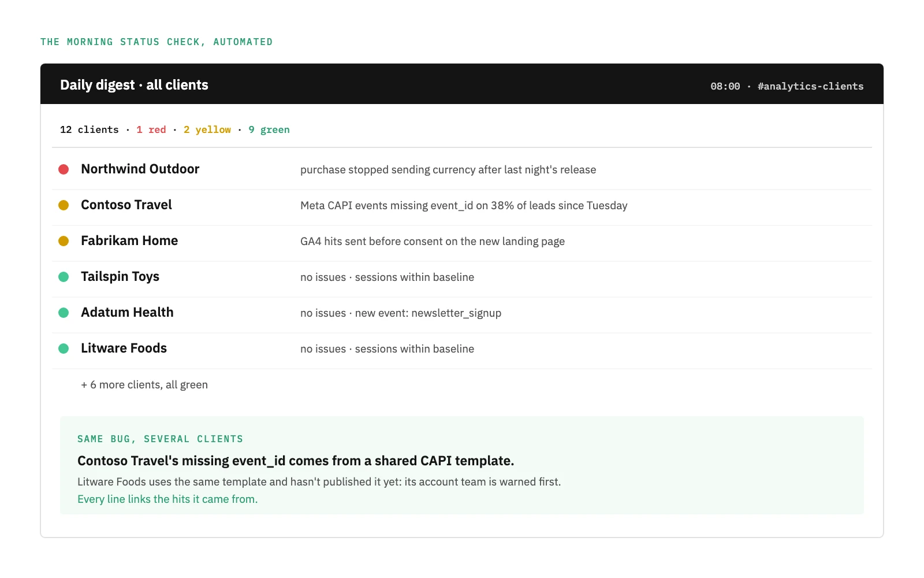Viewport: 924px width, 578px height.
Task: Click the '1 red' summary count
Action: point(151,129)
